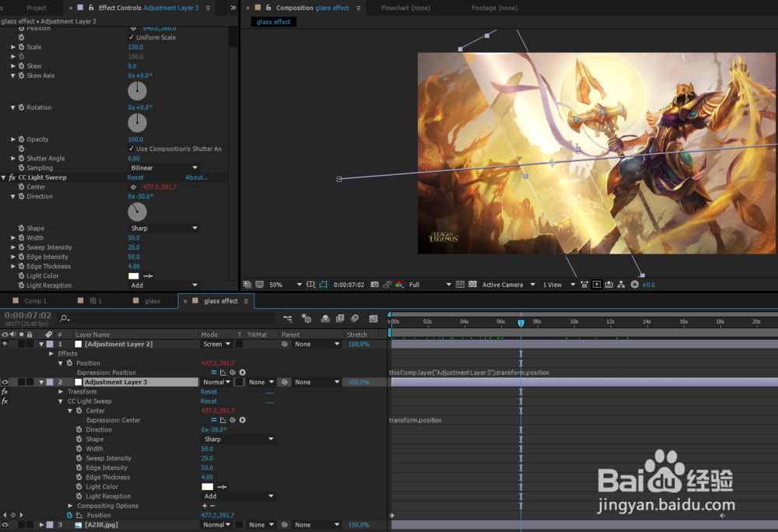The image size is (778, 532).
Task: Click expression language menu arrow for Center
Action: [242, 420]
